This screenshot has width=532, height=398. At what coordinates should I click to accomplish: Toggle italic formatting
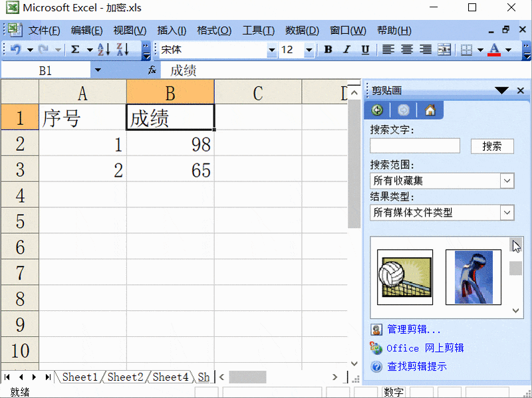click(346, 50)
